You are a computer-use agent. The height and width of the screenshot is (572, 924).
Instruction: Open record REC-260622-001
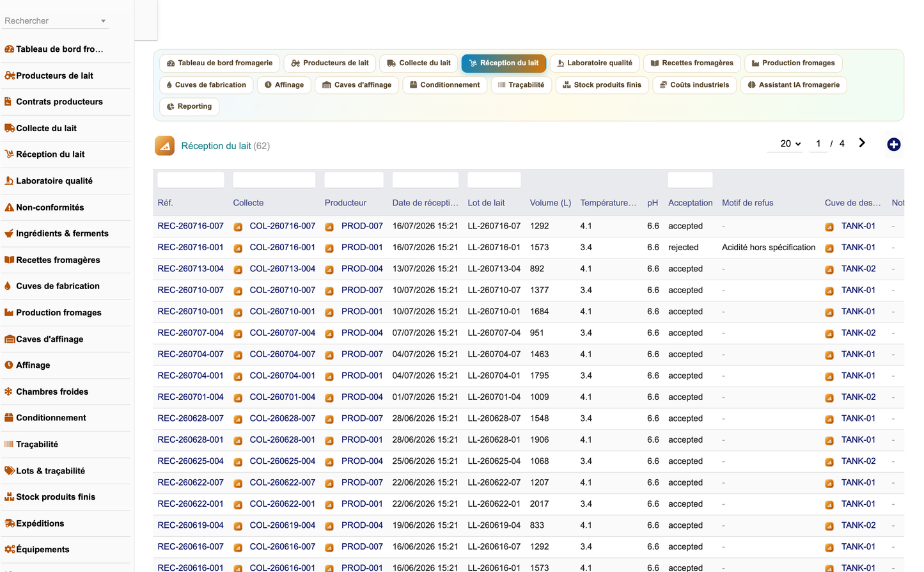[191, 504]
